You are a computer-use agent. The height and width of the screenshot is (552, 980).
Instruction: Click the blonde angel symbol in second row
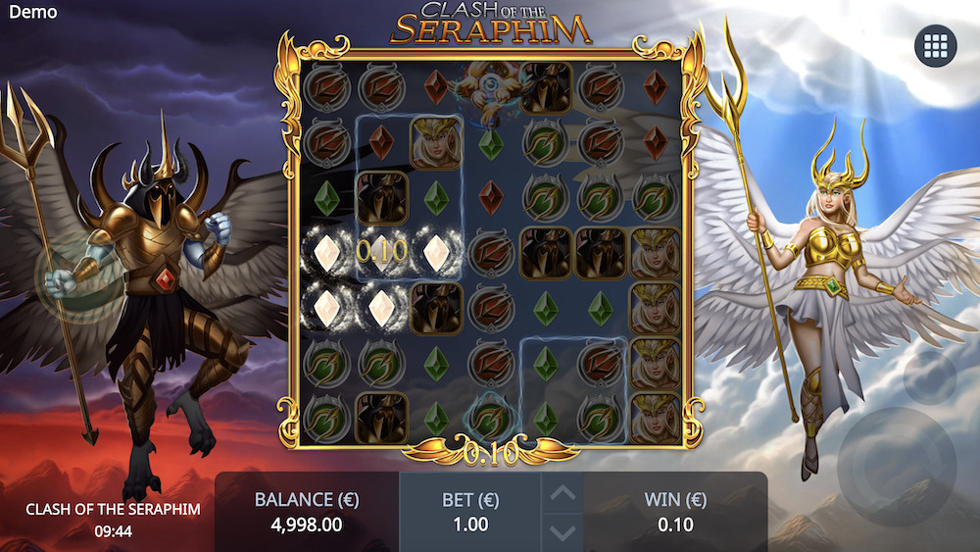[x=436, y=143]
